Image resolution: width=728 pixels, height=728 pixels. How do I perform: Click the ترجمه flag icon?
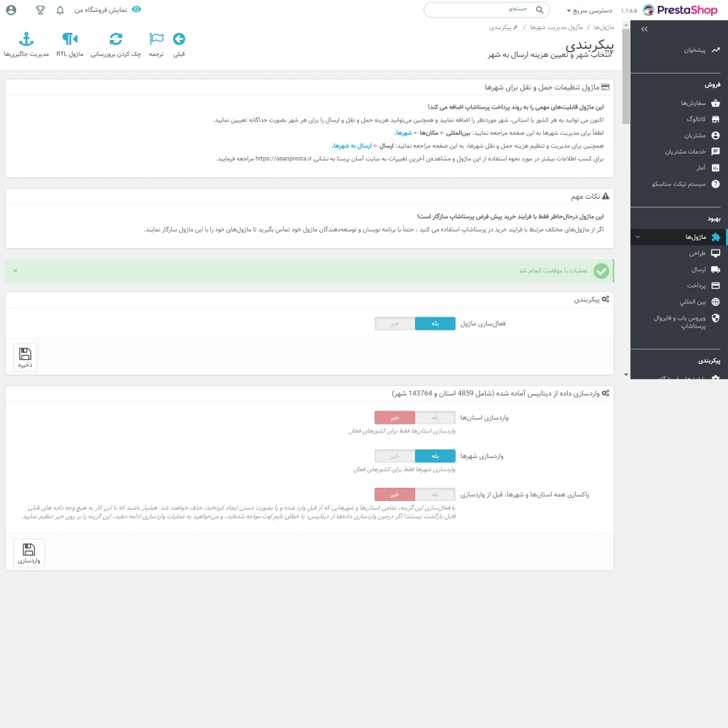(x=157, y=39)
